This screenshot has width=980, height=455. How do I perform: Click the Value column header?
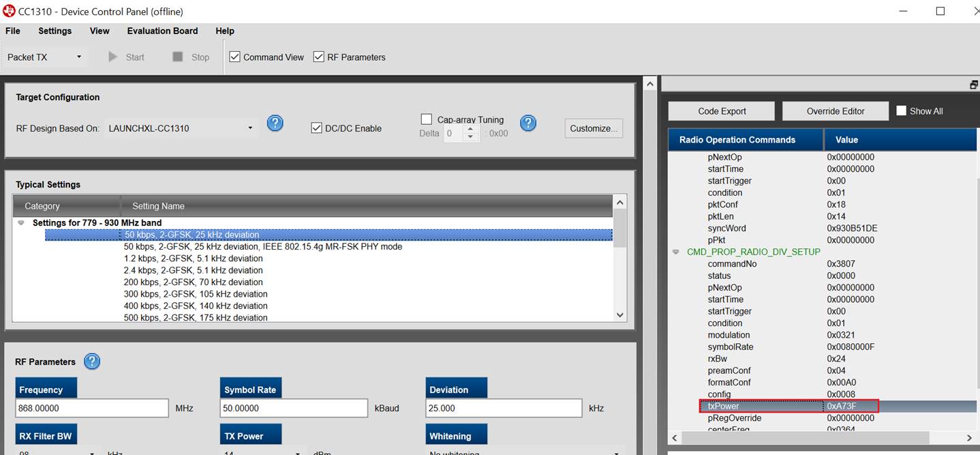(900, 140)
